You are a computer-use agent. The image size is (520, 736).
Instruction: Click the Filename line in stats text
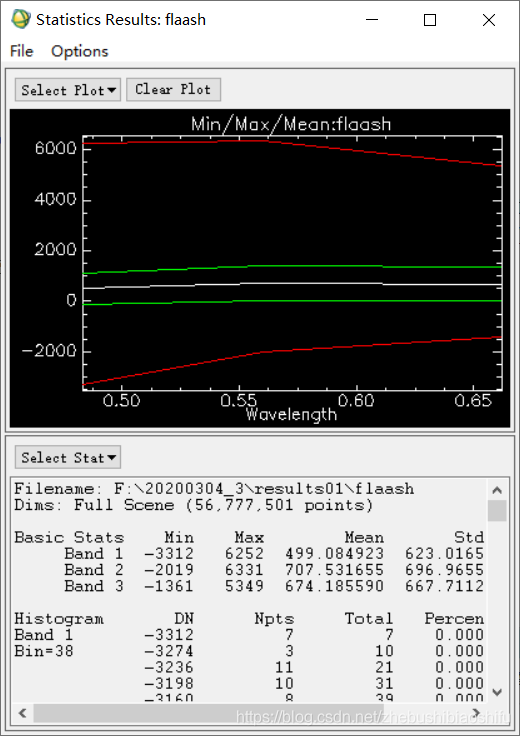pyautogui.click(x=214, y=489)
